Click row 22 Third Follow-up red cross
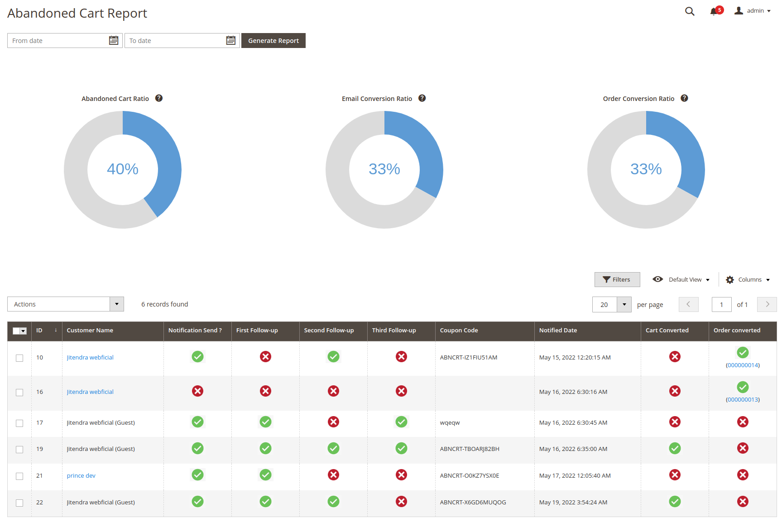Viewport: 782px width, 532px height. (x=401, y=502)
